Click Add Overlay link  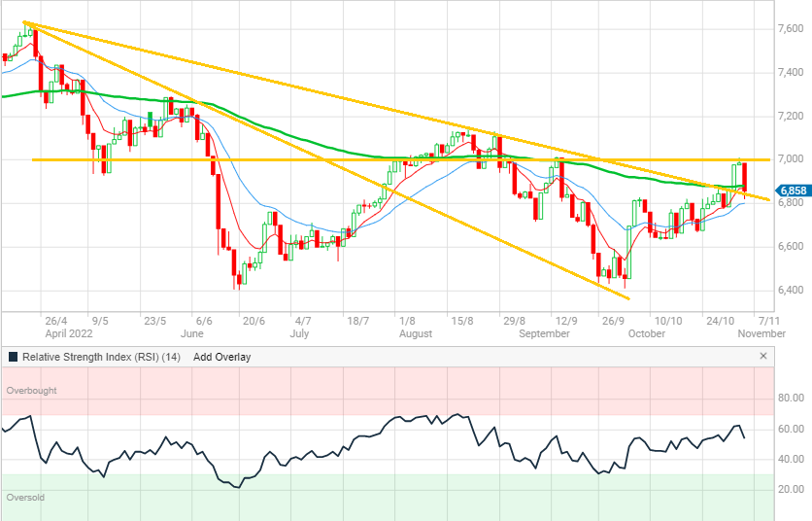[221, 357]
